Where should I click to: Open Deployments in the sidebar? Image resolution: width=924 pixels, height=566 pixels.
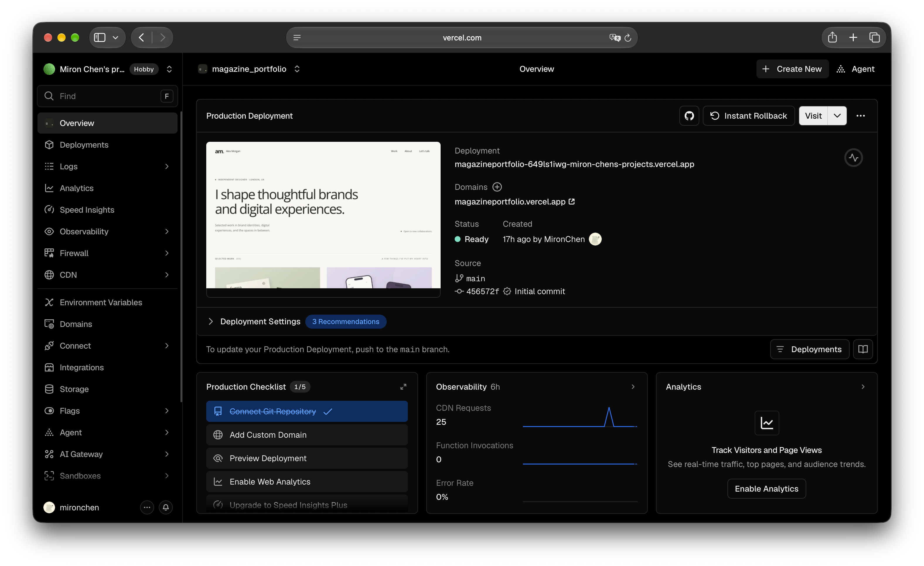pos(108,145)
